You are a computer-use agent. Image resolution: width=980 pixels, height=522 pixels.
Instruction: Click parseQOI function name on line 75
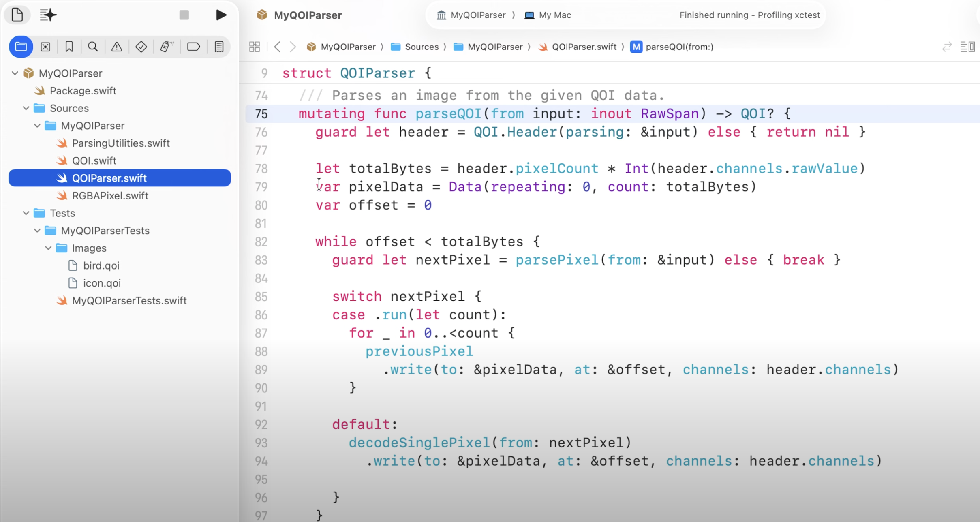pos(448,114)
